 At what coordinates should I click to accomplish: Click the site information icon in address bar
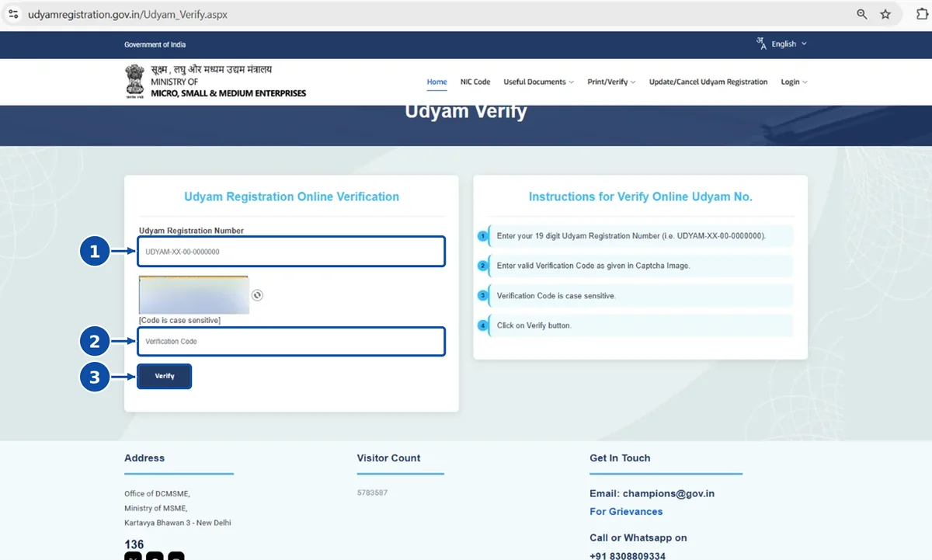coord(13,14)
